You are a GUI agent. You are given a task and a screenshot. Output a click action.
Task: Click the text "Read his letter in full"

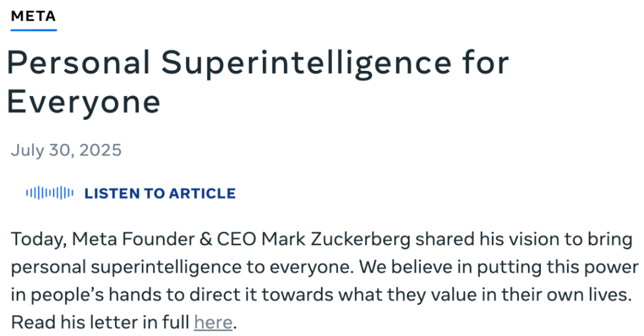[100, 322]
